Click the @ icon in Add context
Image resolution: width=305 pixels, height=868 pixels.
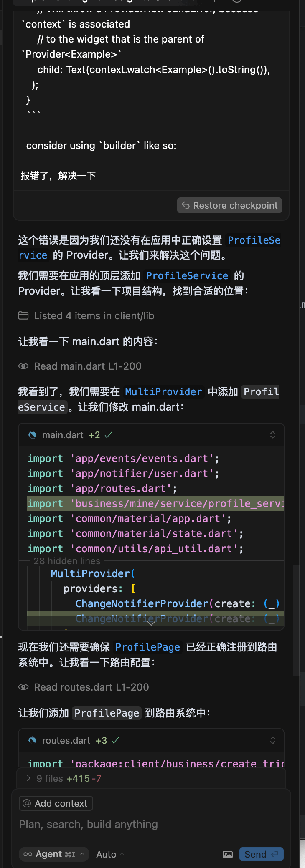tap(27, 803)
